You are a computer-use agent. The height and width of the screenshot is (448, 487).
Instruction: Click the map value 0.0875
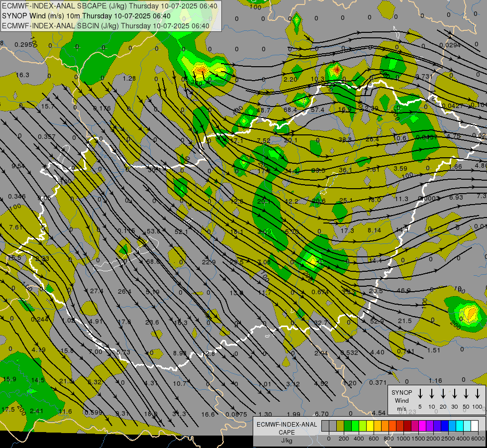tap(236, 414)
